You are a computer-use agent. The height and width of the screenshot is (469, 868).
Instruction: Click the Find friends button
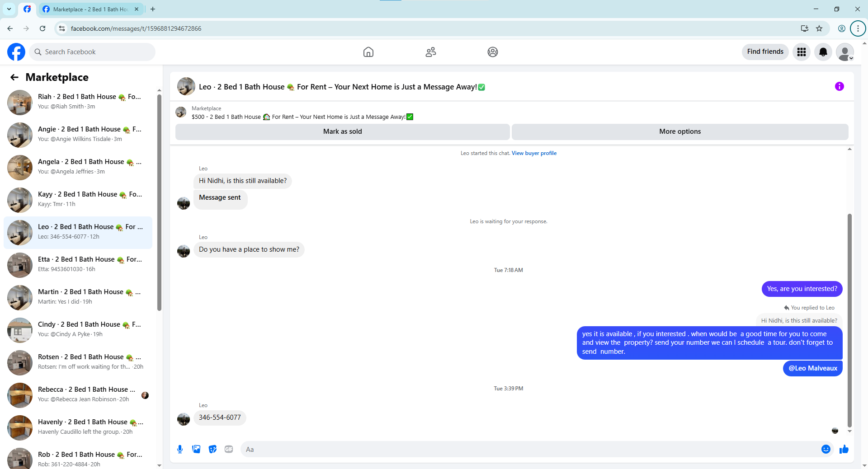tap(765, 52)
